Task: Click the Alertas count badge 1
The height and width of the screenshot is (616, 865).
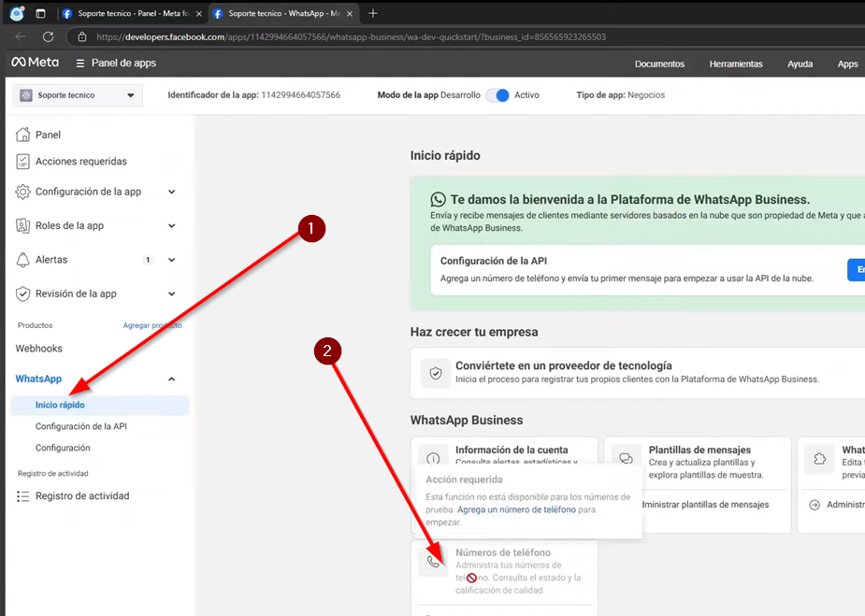Action: point(148,260)
